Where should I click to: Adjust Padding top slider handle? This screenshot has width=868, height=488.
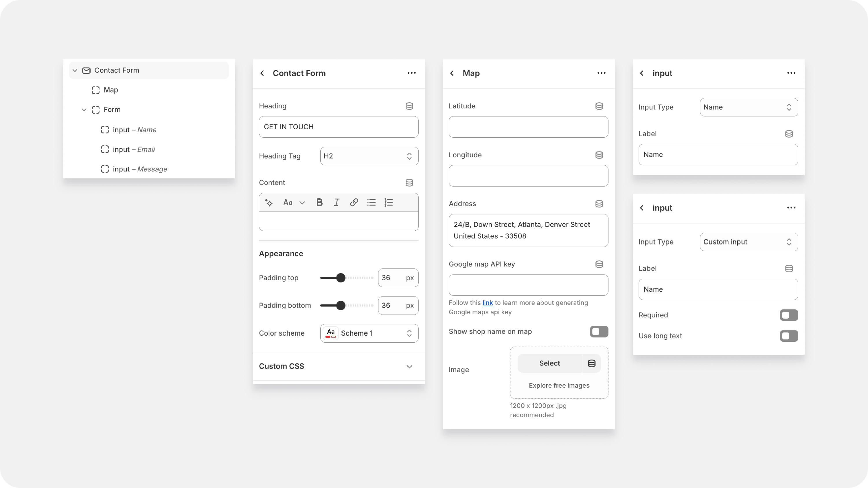(x=341, y=278)
